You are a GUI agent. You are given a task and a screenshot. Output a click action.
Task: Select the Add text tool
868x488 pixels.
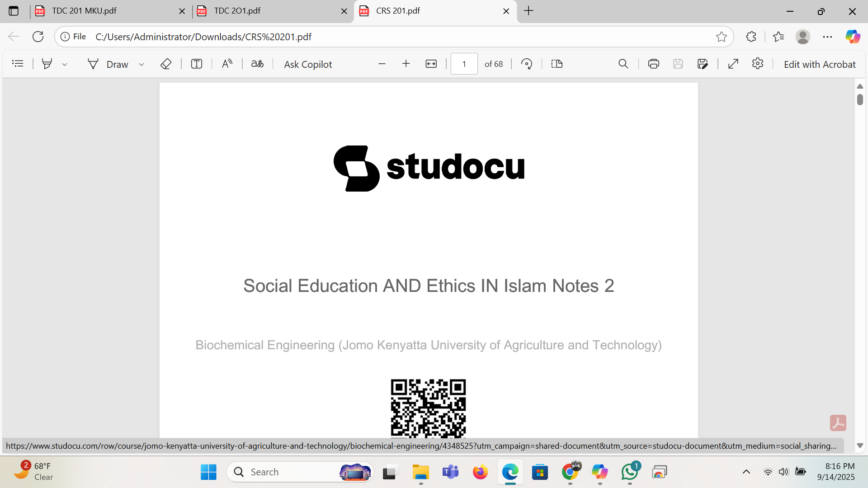[x=196, y=64]
